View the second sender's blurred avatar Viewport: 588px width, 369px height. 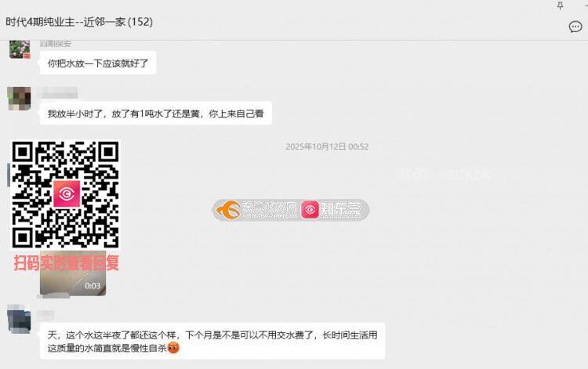pos(19,99)
